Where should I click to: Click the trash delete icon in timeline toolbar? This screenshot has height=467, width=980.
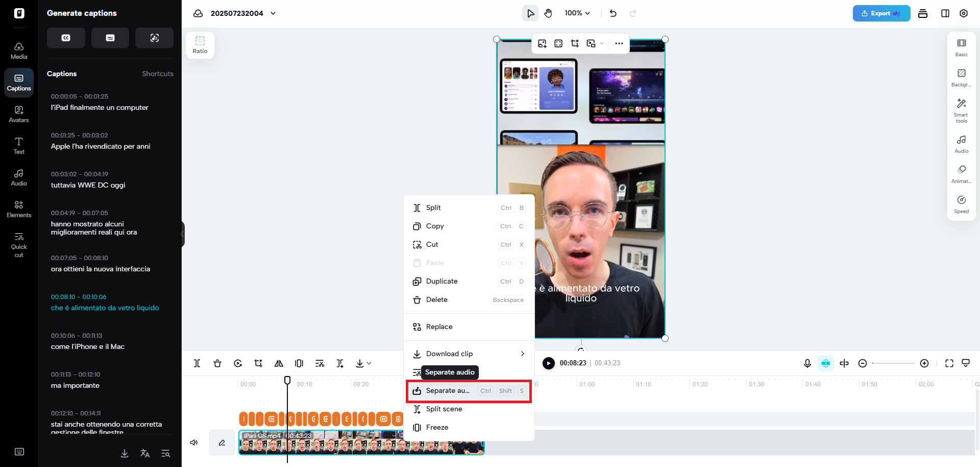[217, 363]
